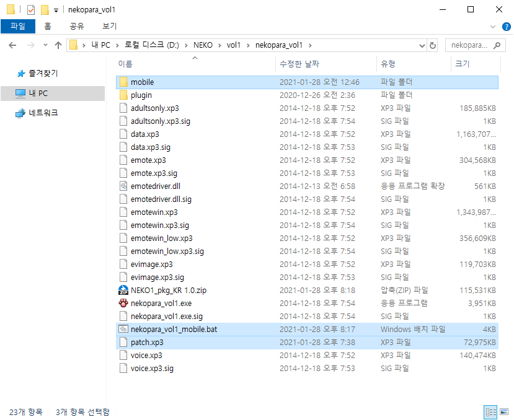Select file name emotewin.xp3.sig
The image size is (514, 420).
159,225
